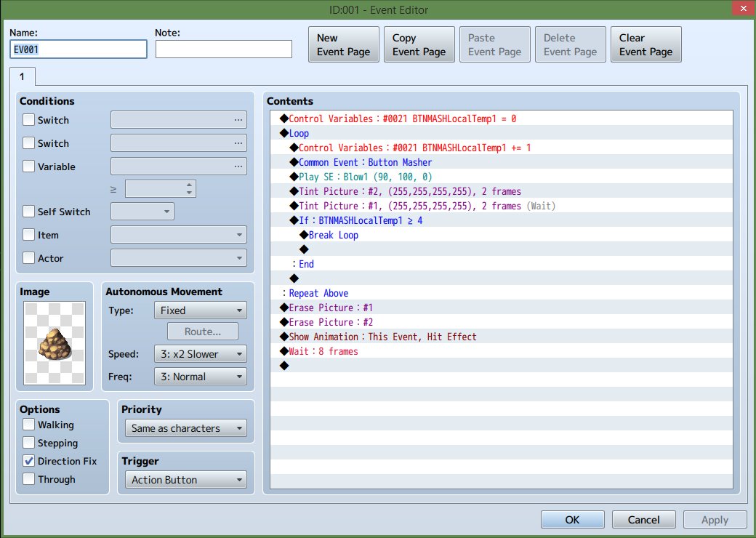Click the Route... button
Screen dimensions: 756x538
click(203, 332)
